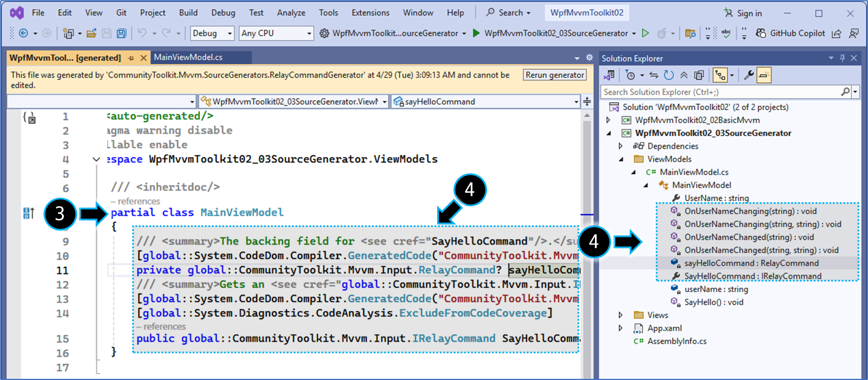Open the active files list arrow on tab bar
This screenshot has height=380, width=868.
(x=577, y=58)
